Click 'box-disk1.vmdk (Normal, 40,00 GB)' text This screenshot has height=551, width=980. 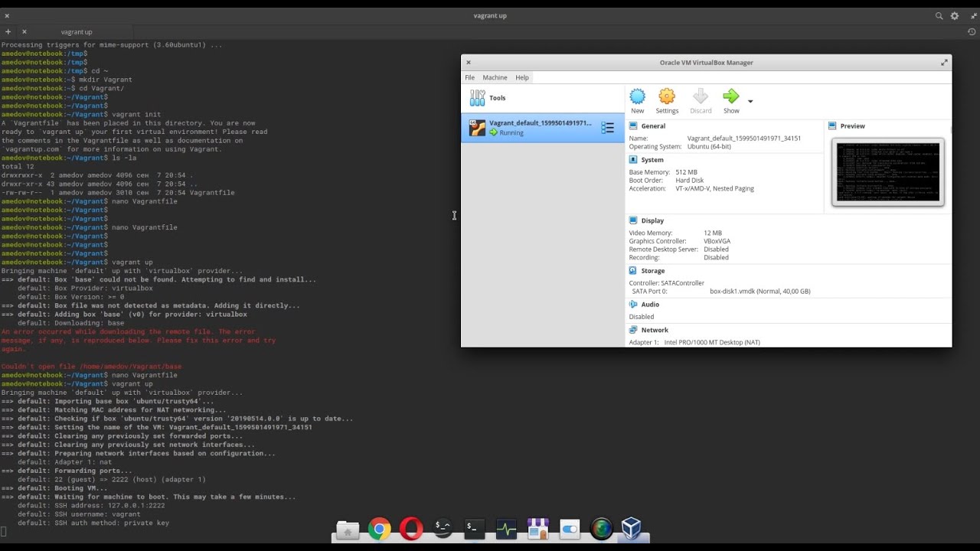pyautogui.click(x=759, y=292)
